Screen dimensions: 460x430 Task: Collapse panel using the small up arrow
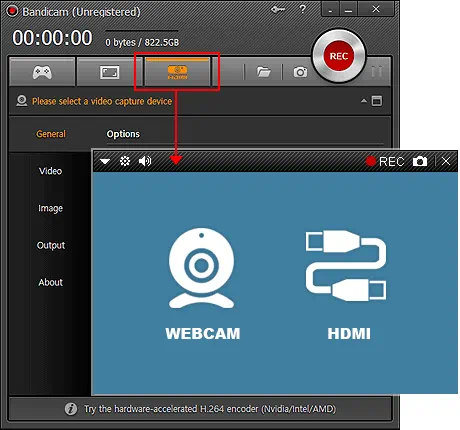(364, 101)
